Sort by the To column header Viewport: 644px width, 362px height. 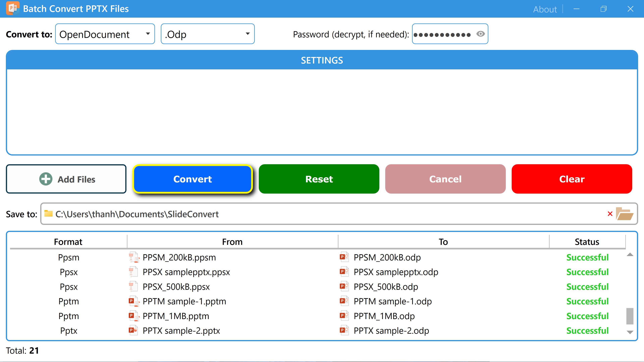[443, 242]
